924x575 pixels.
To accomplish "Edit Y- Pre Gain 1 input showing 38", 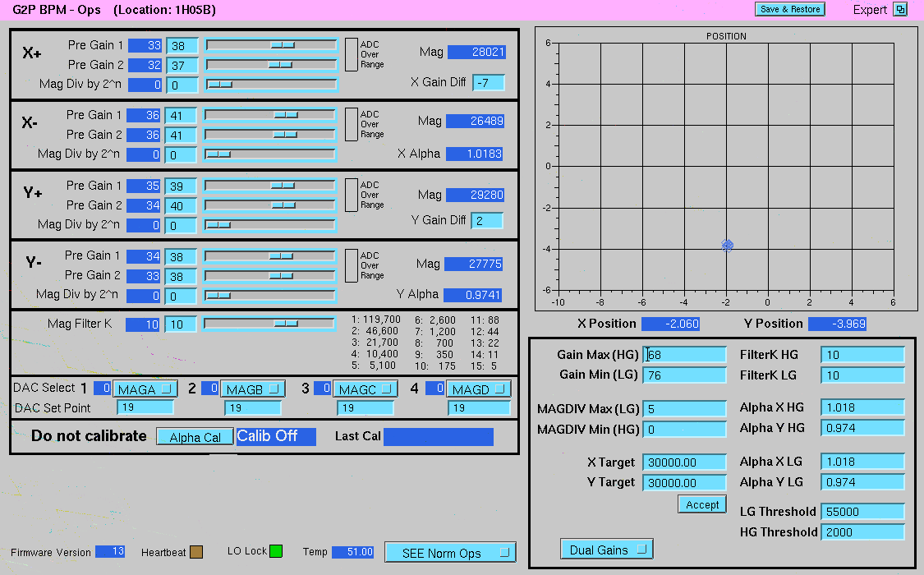I will (x=181, y=257).
